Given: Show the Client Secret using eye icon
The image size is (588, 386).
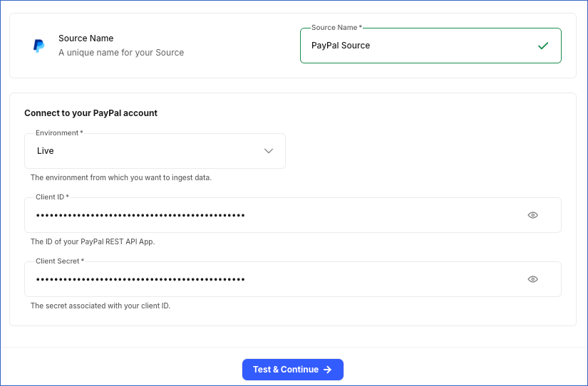Looking at the screenshot, I should coord(532,279).
